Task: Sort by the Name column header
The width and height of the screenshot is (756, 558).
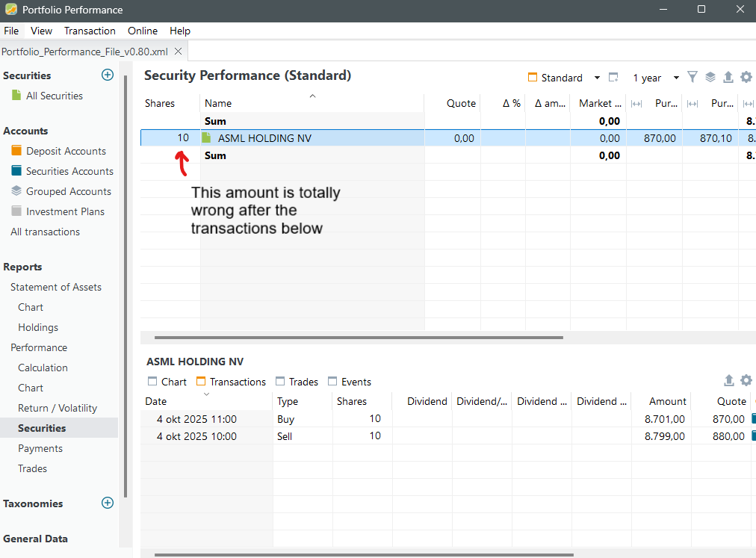Action: [x=218, y=103]
